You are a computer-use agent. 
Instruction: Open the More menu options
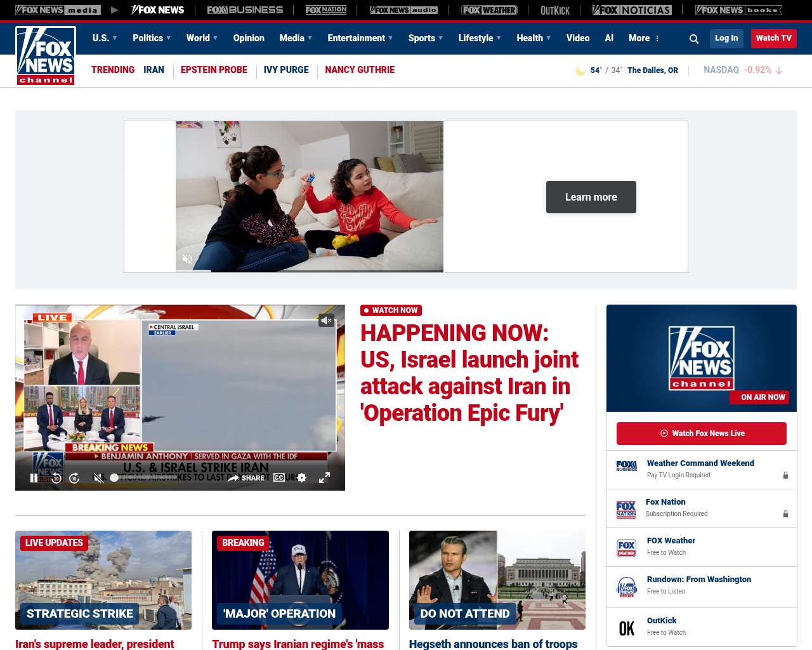[644, 38]
